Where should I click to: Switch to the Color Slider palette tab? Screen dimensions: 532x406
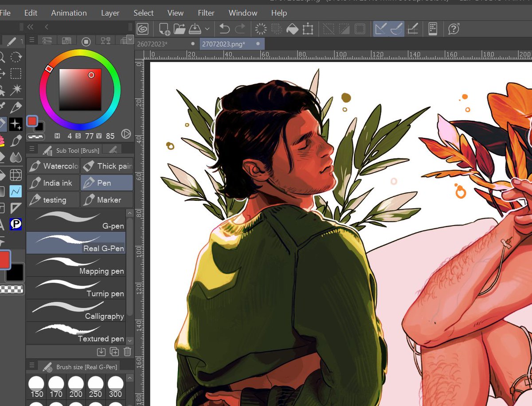pos(47,41)
